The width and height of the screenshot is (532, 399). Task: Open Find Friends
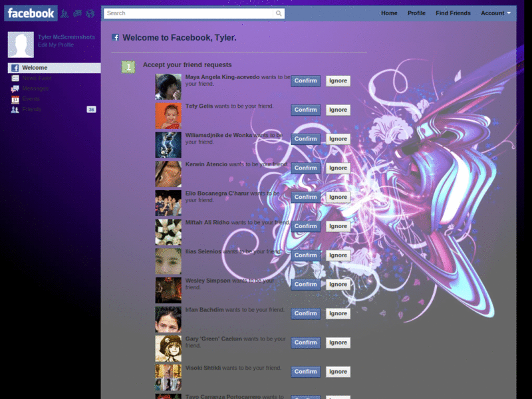point(453,13)
